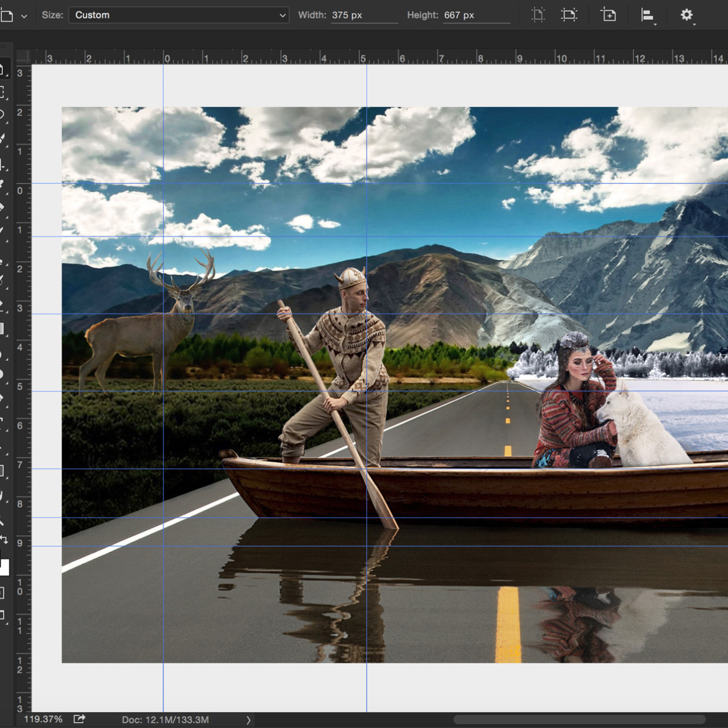Screen dimensions: 728x728
Task: Open the tool preset picker arrow
Action: click(24, 16)
